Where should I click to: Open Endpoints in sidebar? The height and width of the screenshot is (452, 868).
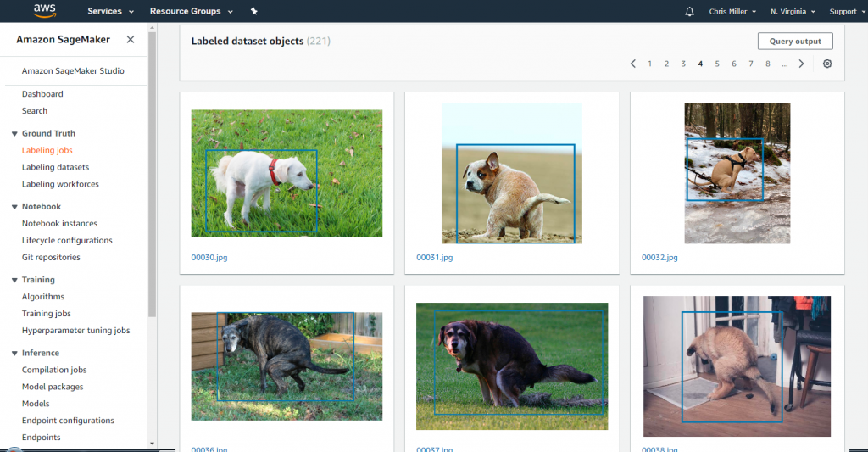coord(41,437)
